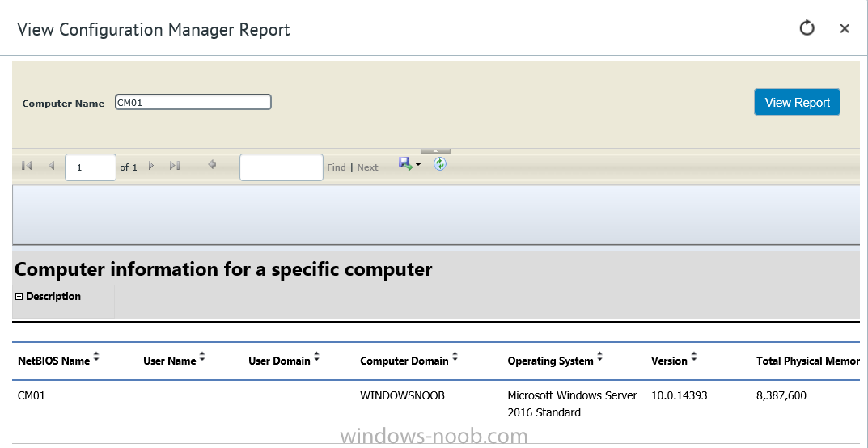
Task: Click the Next search link
Action: pyautogui.click(x=367, y=167)
